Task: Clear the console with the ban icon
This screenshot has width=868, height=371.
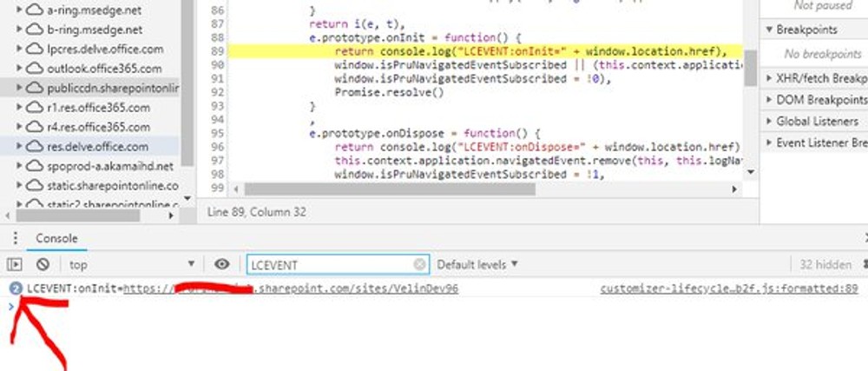Action: click(x=43, y=265)
